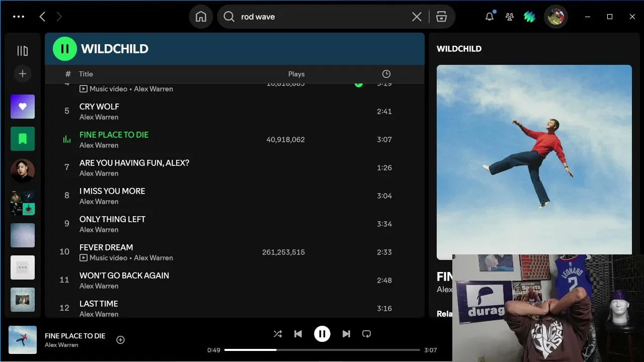Click the 261,253,515 play count
The image size is (644, 362).
[283, 252]
